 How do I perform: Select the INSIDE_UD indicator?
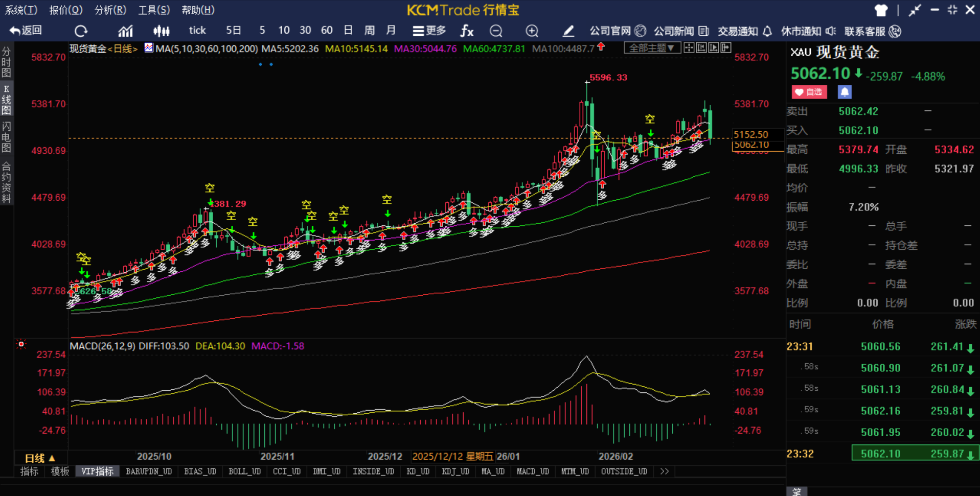coord(374,471)
